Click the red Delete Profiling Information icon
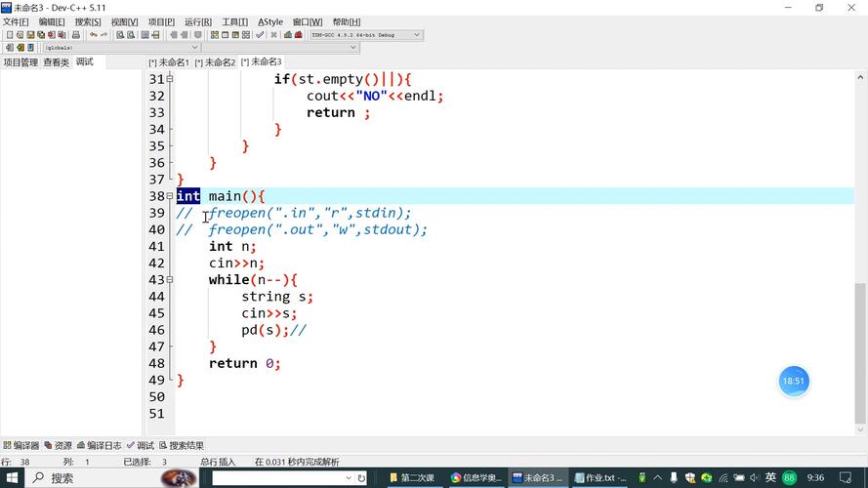Screen dimensions: 868x488 (299, 35)
